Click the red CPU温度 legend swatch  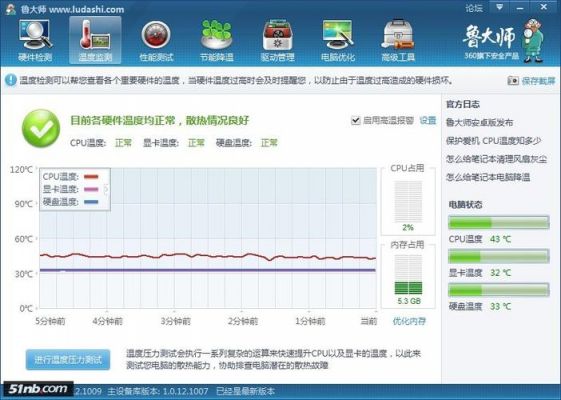pos(91,176)
